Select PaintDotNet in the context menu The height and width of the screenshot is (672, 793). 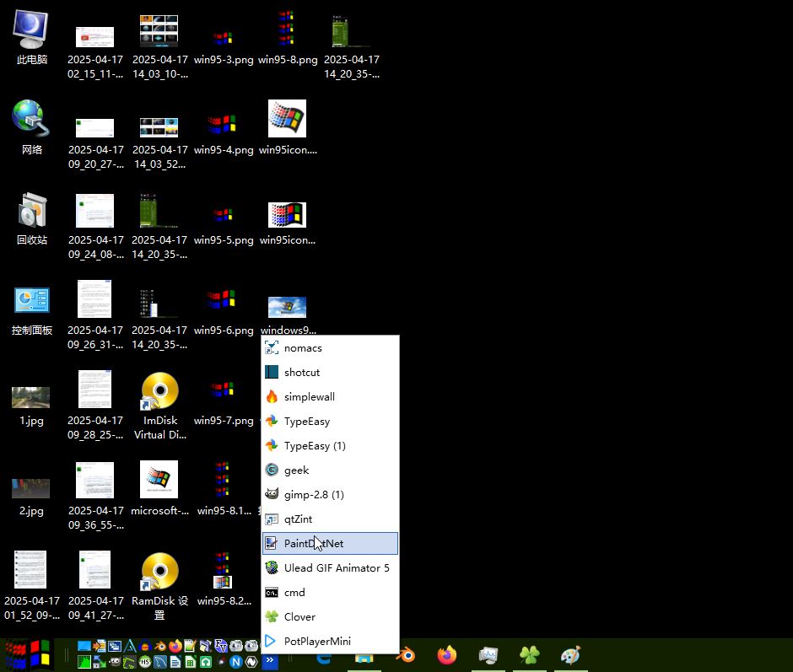(329, 543)
